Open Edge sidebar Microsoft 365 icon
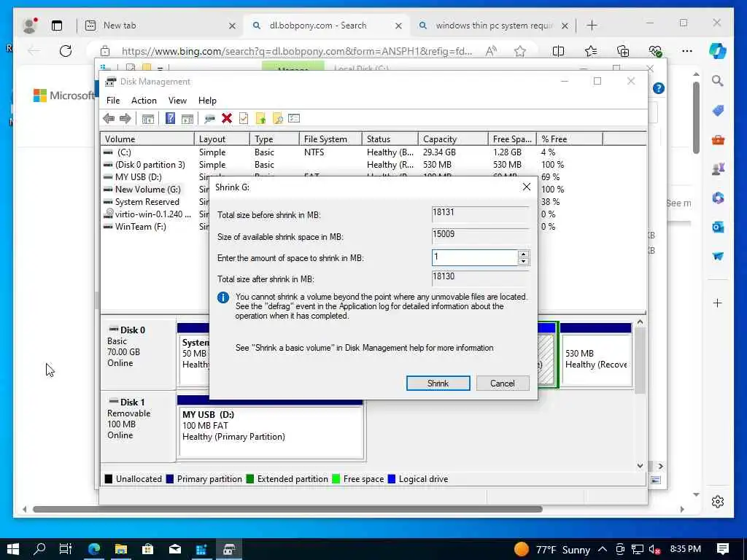The height and width of the screenshot is (560, 747). (x=718, y=198)
